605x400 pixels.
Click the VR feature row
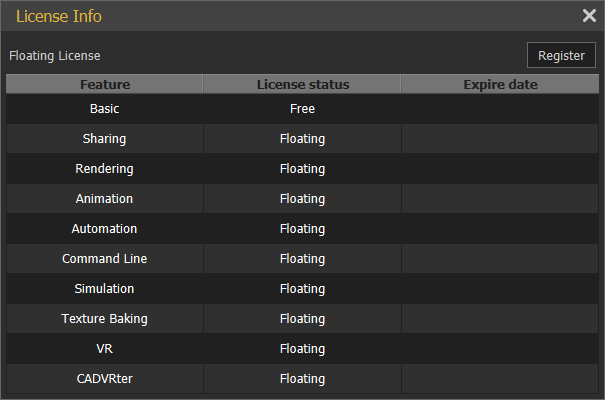pos(105,349)
